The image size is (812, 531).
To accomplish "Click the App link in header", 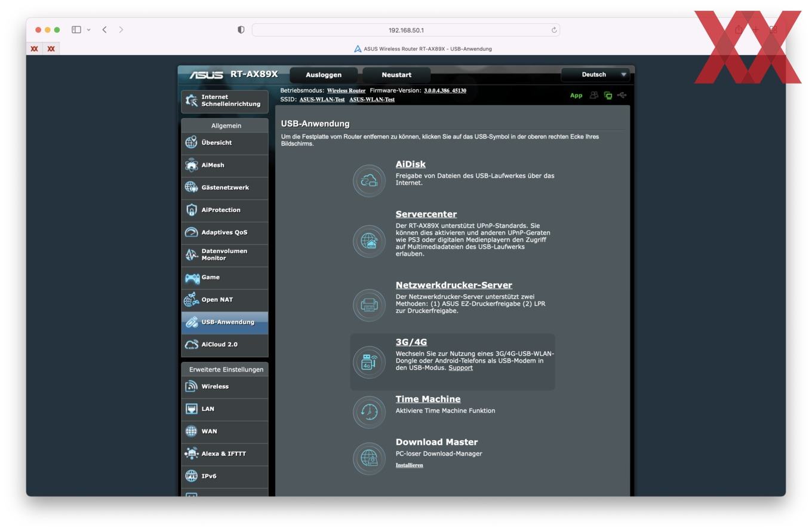I will point(576,96).
